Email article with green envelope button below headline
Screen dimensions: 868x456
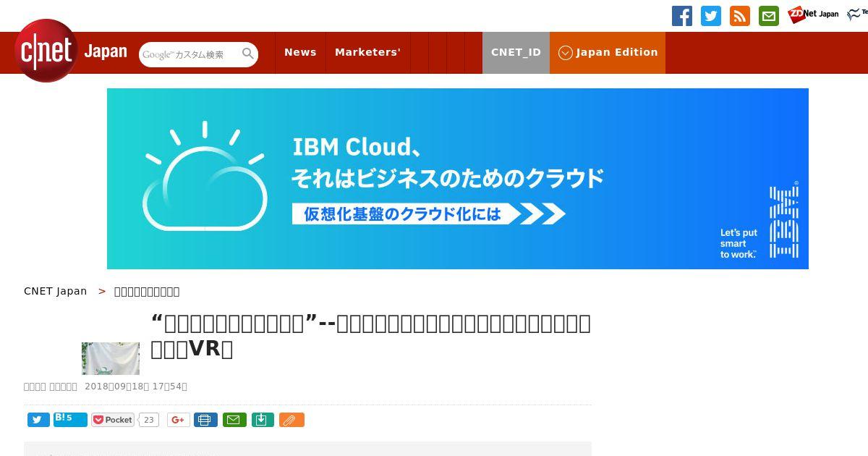click(x=234, y=420)
